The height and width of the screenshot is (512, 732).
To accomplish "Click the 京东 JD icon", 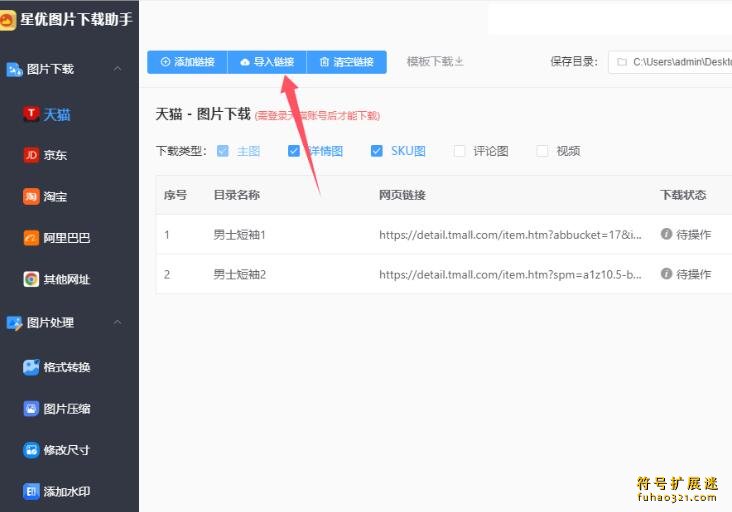I will (31, 155).
